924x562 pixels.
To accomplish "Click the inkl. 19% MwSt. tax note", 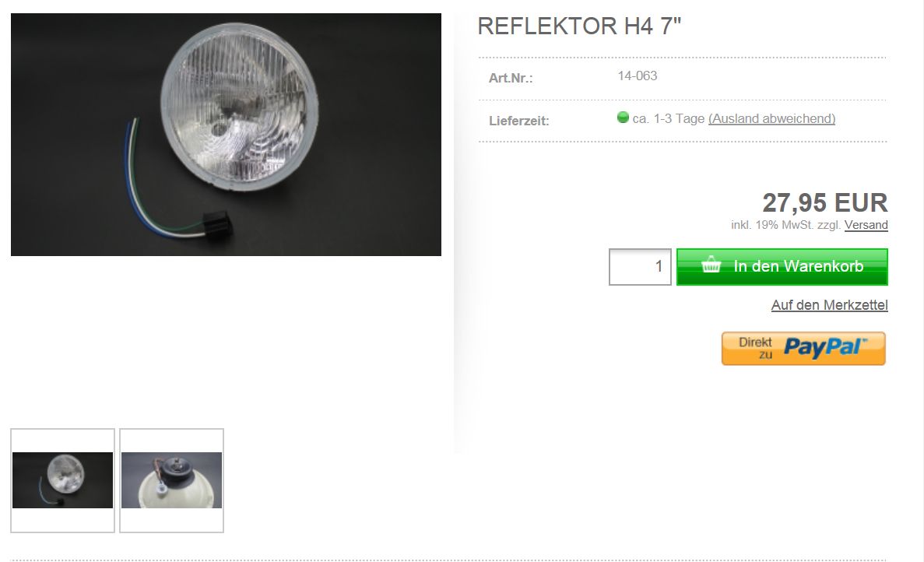I will tap(785, 225).
